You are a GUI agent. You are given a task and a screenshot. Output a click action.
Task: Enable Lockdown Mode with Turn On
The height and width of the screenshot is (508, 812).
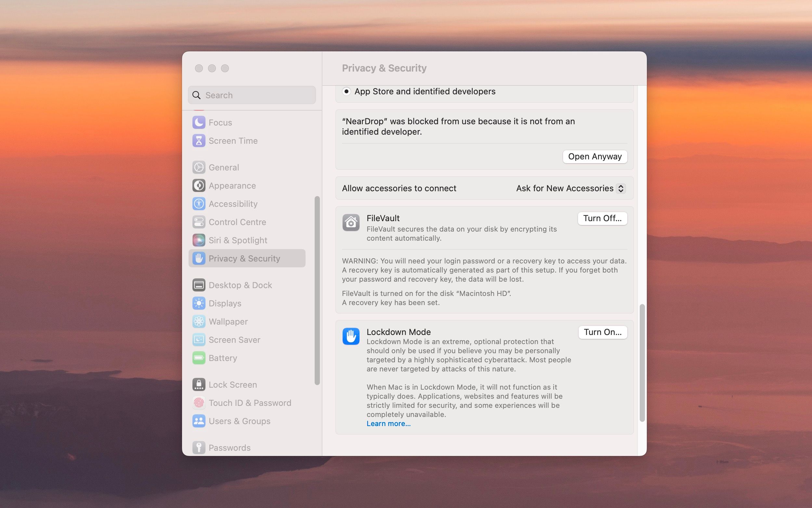pyautogui.click(x=602, y=332)
